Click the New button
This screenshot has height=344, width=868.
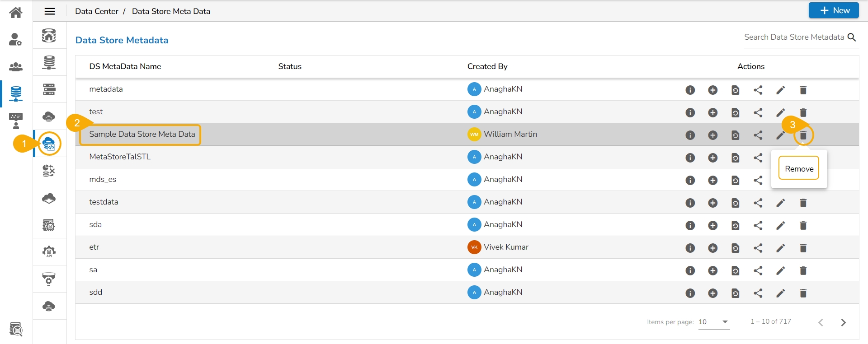pyautogui.click(x=833, y=10)
